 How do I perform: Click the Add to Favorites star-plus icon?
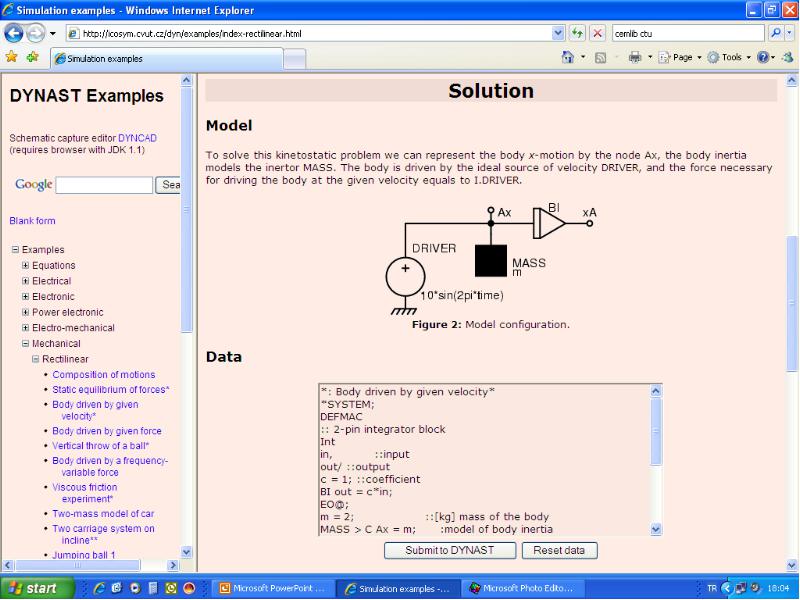coord(33,57)
